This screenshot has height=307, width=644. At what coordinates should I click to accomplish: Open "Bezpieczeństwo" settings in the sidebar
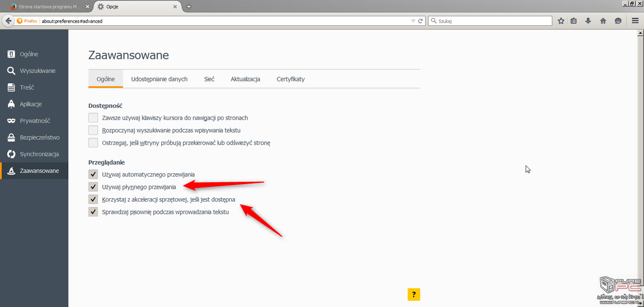coord(40,137)
